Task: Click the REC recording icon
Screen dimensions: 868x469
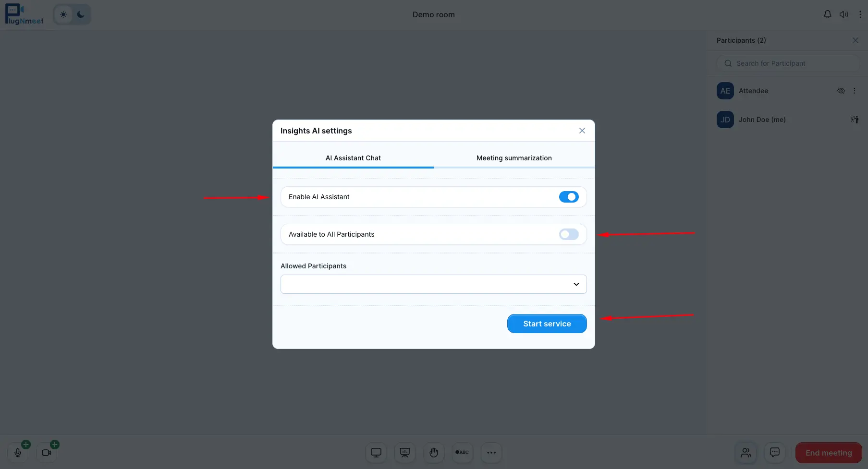Action: click(x=462, y=453)
